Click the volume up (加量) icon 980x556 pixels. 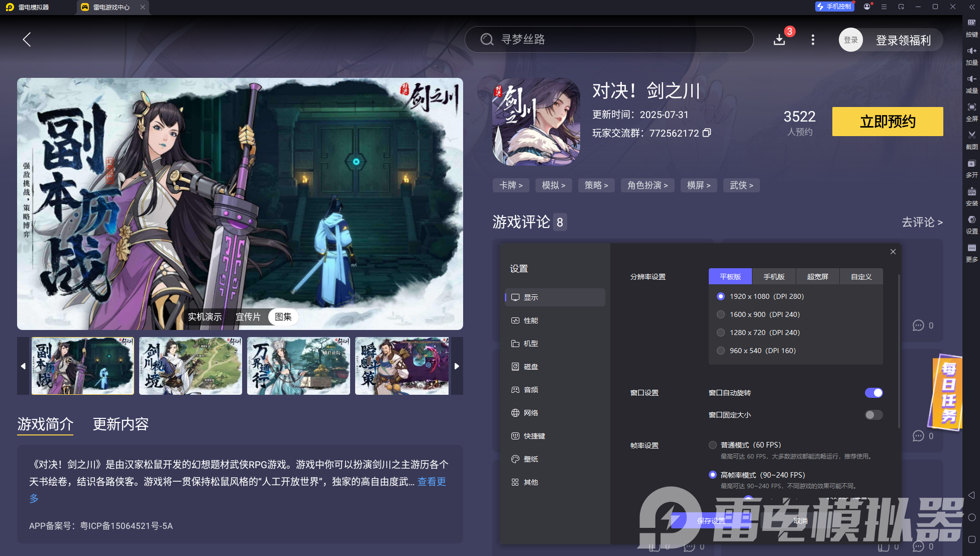click(x=971, y=51)
